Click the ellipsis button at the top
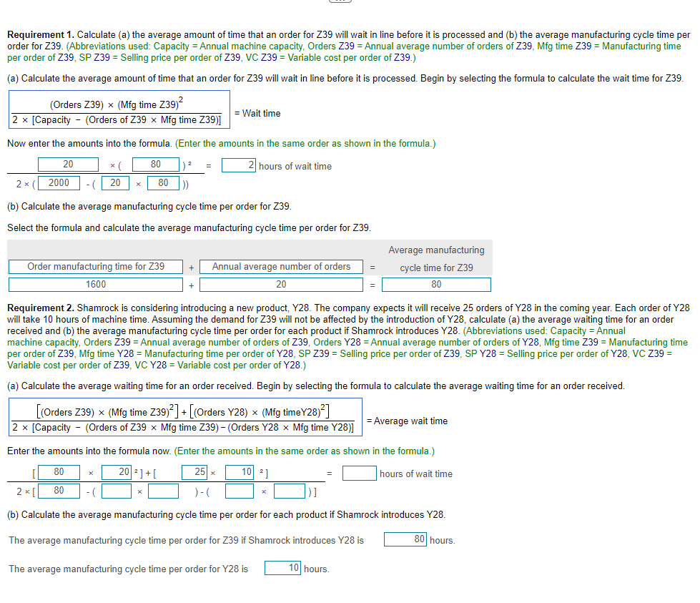The height and width of the screenshot is (603, 700). 340,2
